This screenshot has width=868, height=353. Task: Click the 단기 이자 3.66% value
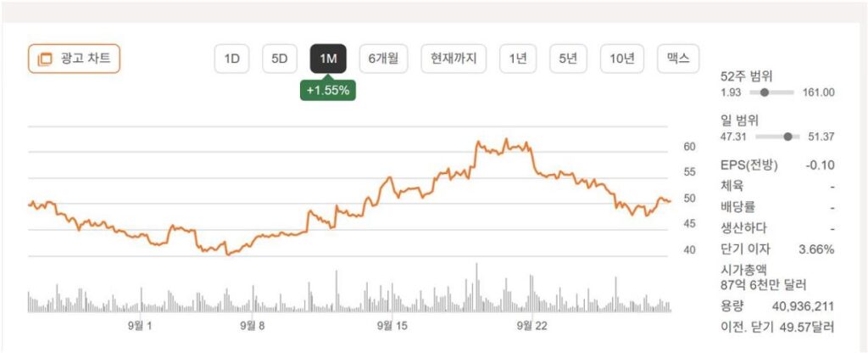(816, 249)
